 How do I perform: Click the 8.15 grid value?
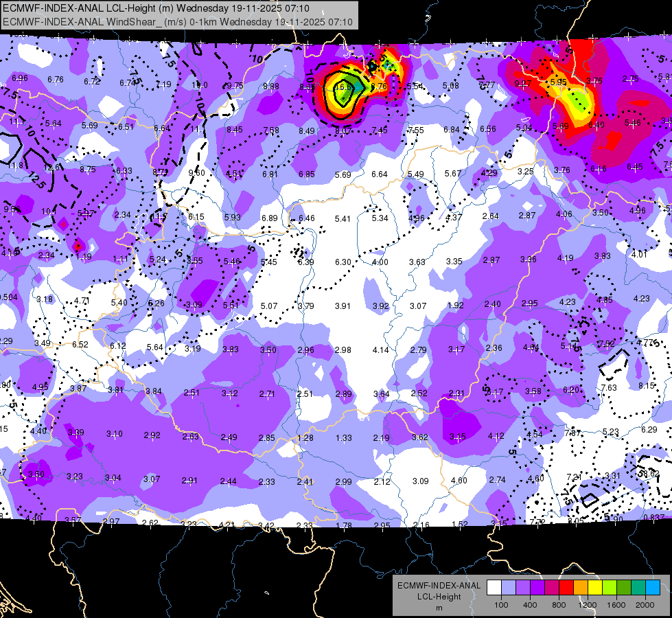click(647, 385)
